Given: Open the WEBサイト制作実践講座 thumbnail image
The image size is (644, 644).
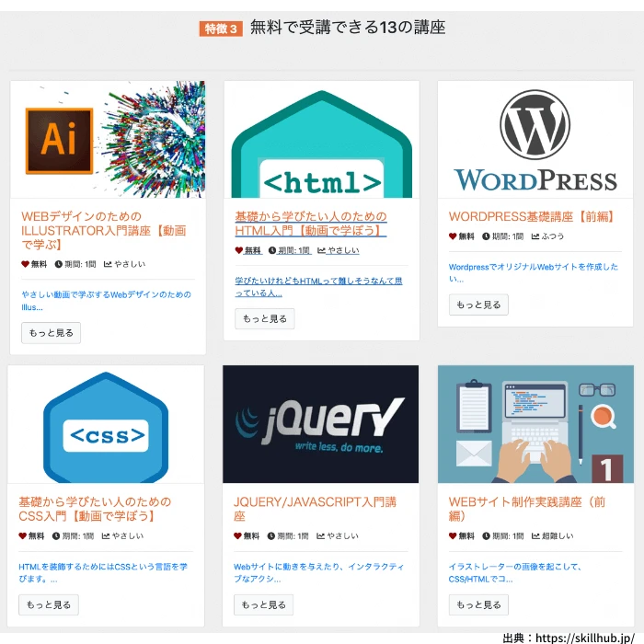Looking at the screenshot, I should click(x=535, y=424).
